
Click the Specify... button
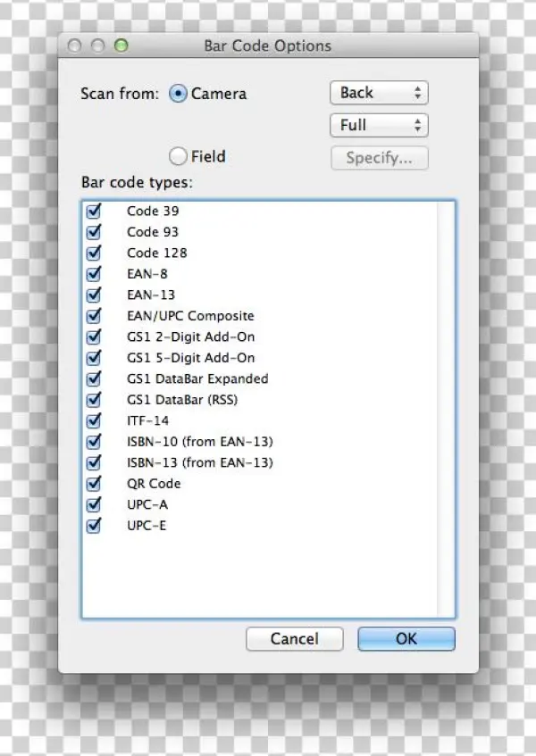(x=379, y=158)
